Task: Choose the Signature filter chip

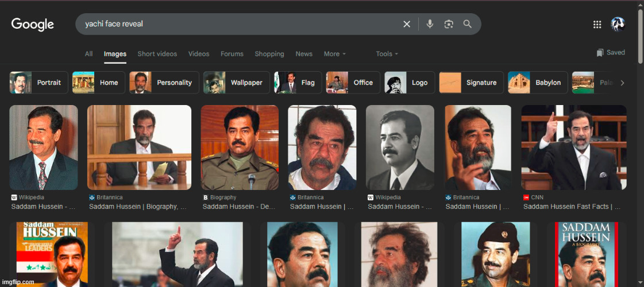Action: (472, 83)
